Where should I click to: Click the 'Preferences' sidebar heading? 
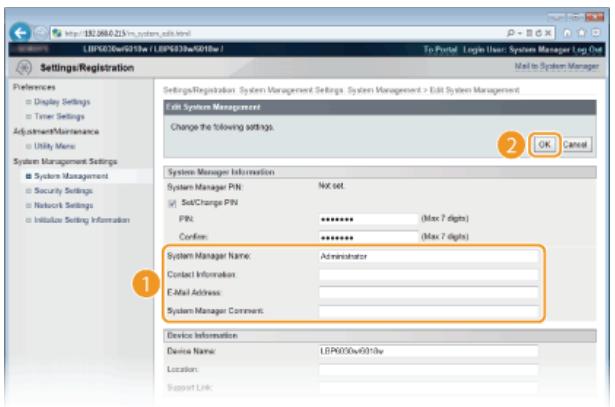(x=34, y=87)
